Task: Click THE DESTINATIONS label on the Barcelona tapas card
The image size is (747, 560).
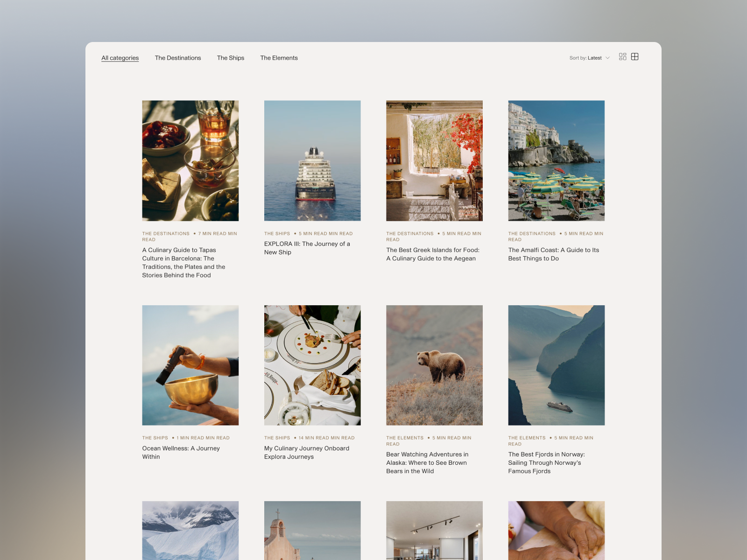Action: (166, 234)
